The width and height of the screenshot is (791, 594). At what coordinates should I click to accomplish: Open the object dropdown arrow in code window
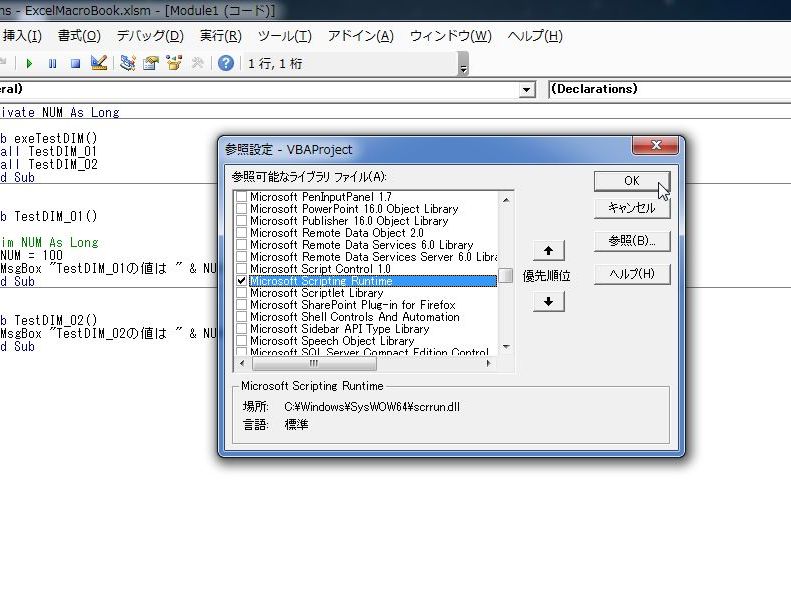[527, 90]
